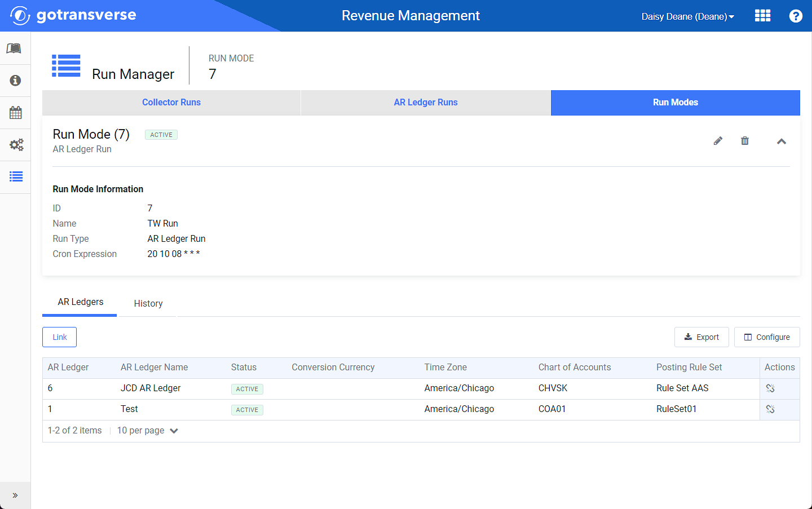The width and height of the screenshot is (812, 509).
Task: Open the list icon in sidebar
Action: [x=15, y=177]
